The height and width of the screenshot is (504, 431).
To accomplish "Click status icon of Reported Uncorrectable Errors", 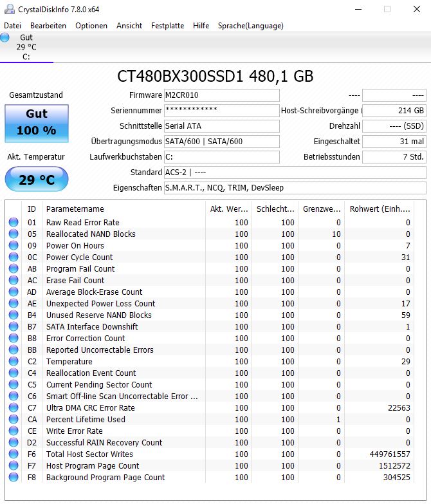I will [14, 350].
